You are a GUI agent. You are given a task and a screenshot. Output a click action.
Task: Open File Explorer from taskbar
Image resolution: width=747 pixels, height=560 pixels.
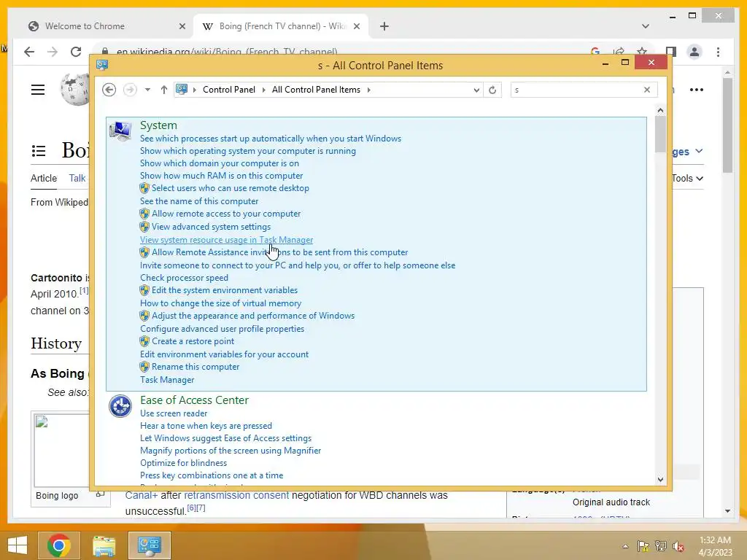(104, 545)
